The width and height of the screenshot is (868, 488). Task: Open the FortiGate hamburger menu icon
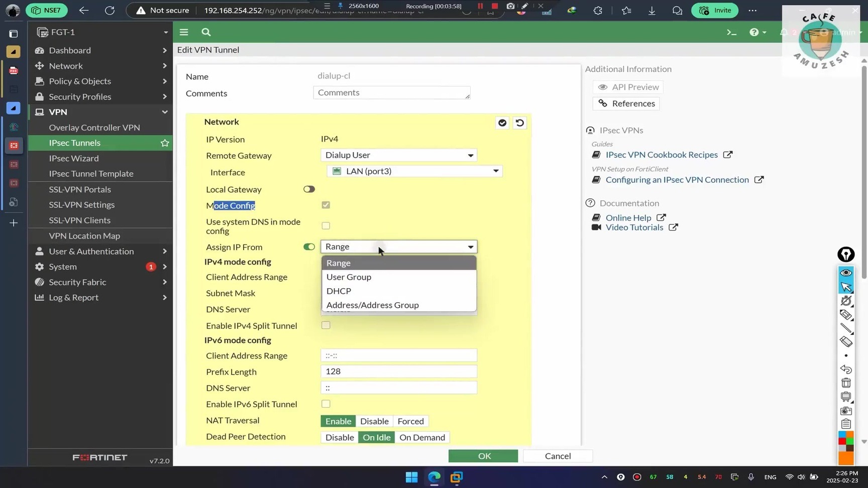[184, 32]
